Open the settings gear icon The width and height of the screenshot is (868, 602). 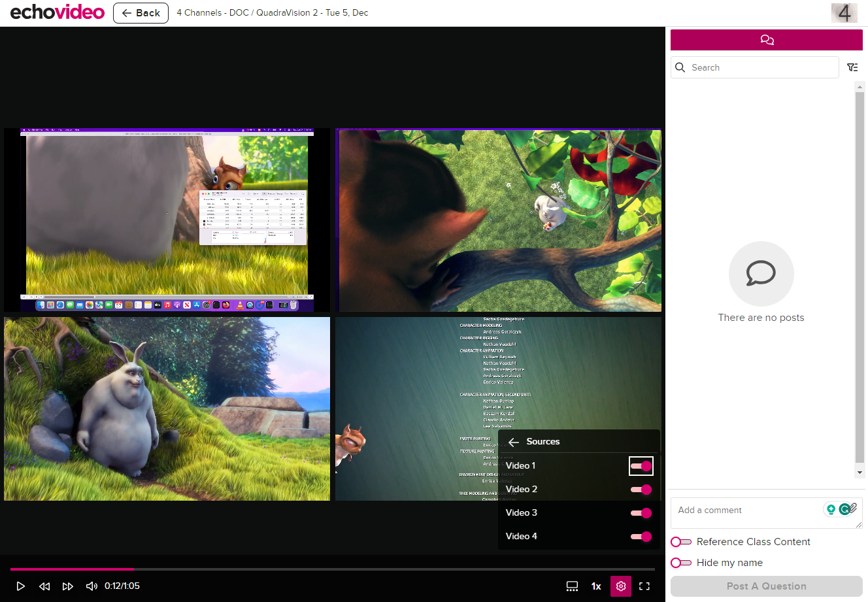pyautogui.click(x=621, y=586)
